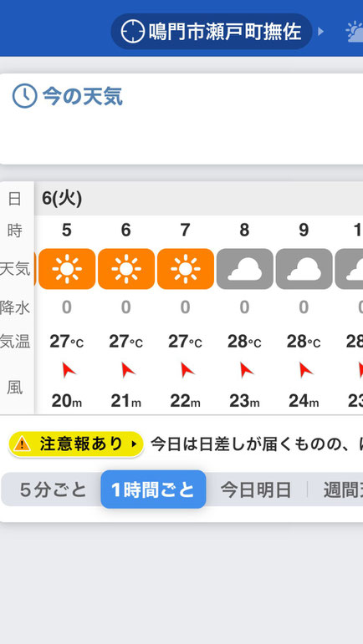Viewport: 363px width, 644px height.
Task: Select the sunny icon for 7 o'clock
Action: pos(186,269)
